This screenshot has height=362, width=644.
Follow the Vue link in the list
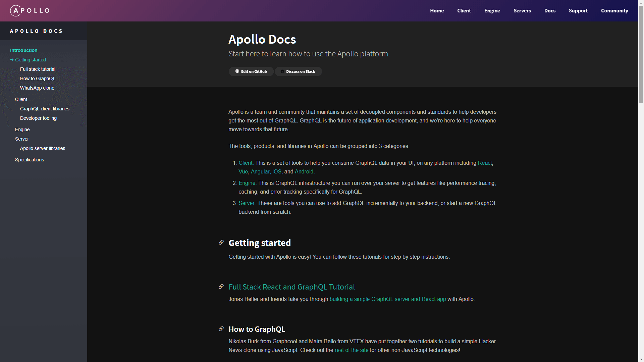pos(243,171)
